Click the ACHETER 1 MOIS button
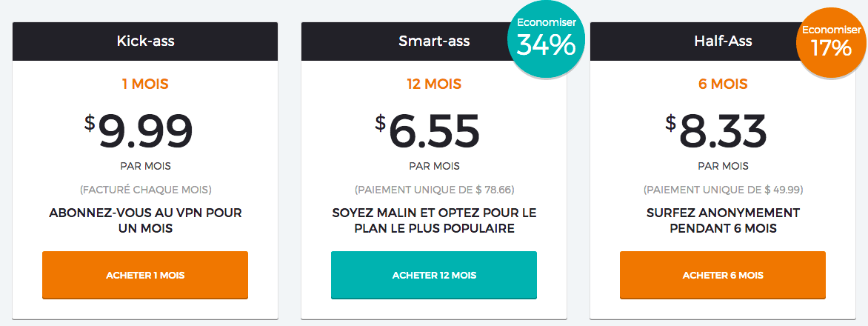The image size is (868, 326). [145, 275]
